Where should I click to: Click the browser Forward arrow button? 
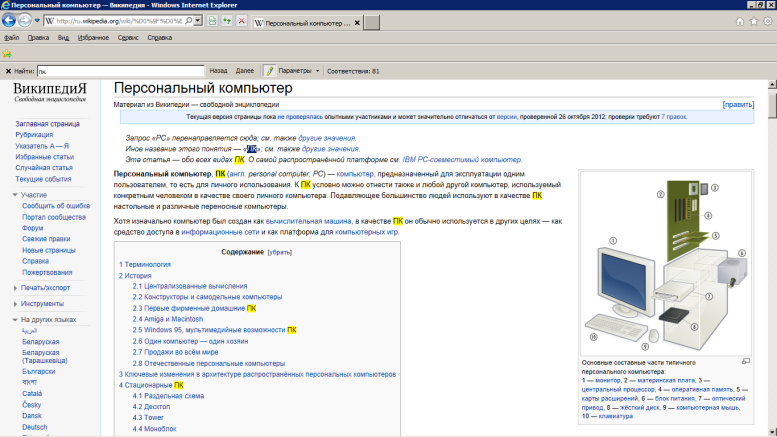[24, 21]
